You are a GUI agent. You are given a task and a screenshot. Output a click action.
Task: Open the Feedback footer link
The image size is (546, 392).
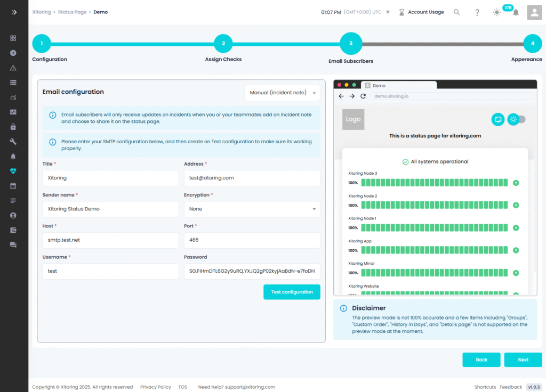[x=511, y=387]
